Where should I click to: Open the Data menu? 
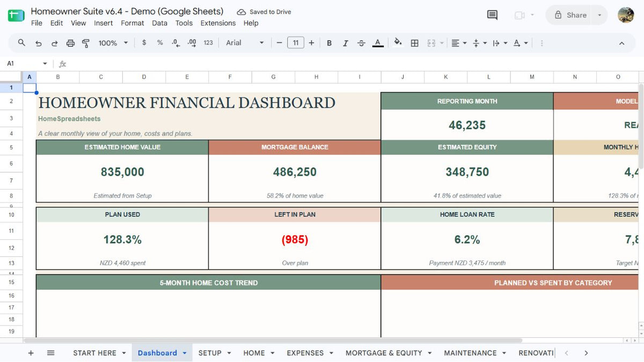(x=159, y=23)
